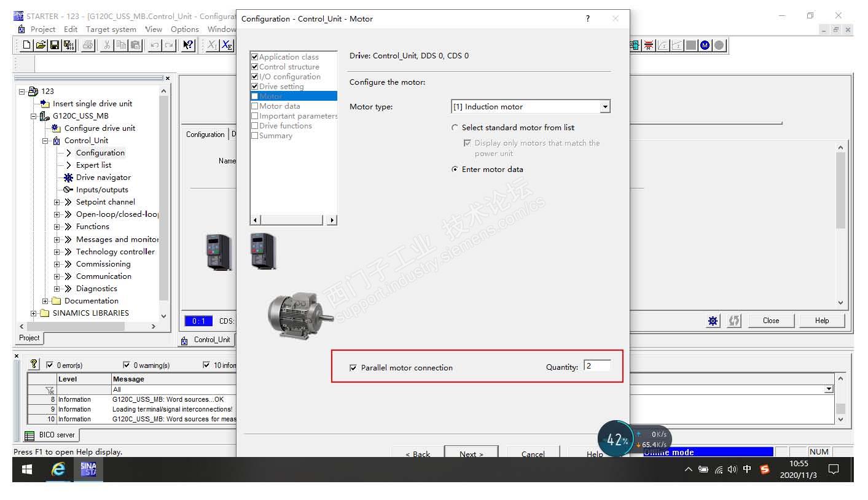Screen dimensions: 868x500
Task: Open the Target system menu
Action: point(111,29)
